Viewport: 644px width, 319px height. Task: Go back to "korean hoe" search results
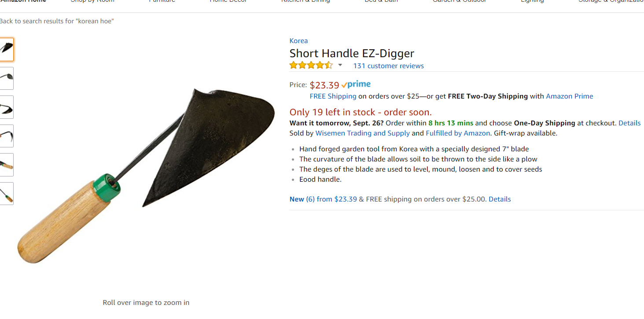tap(57, 21)
